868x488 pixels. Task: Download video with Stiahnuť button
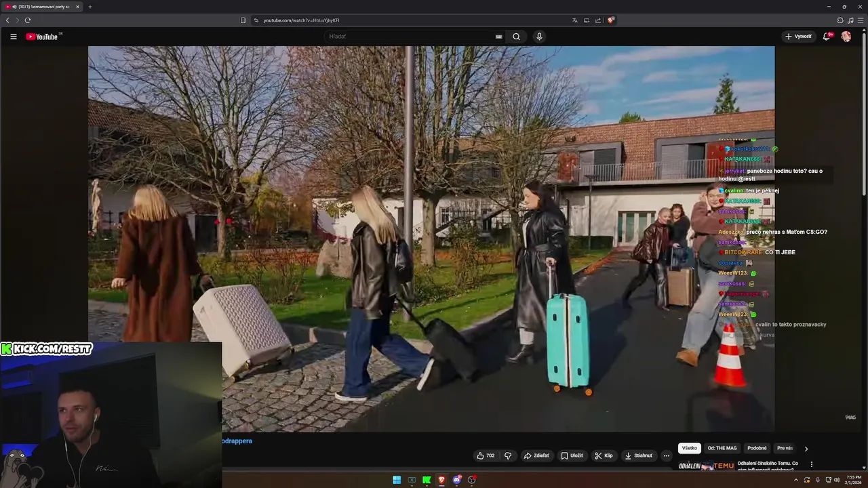[x=639, y=455]
